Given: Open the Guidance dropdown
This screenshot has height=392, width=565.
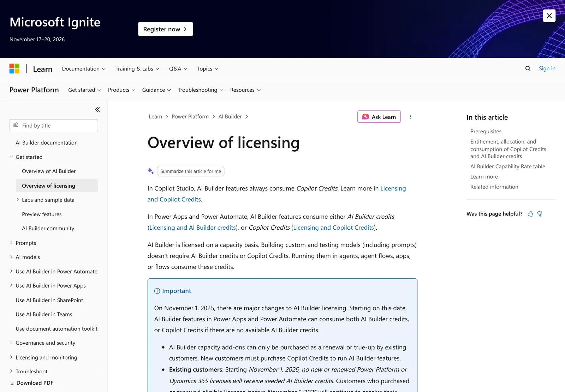Looking at the screenshot, I should pos(157,90).
